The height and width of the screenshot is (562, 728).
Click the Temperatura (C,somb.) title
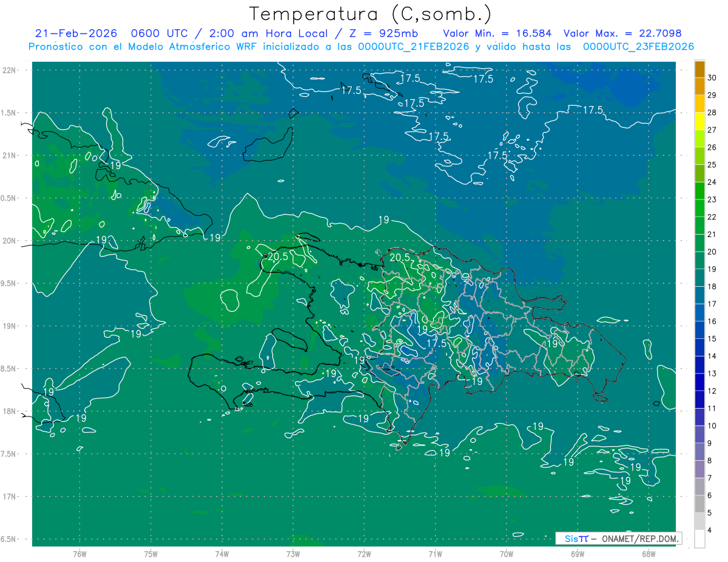click(370, 13)
